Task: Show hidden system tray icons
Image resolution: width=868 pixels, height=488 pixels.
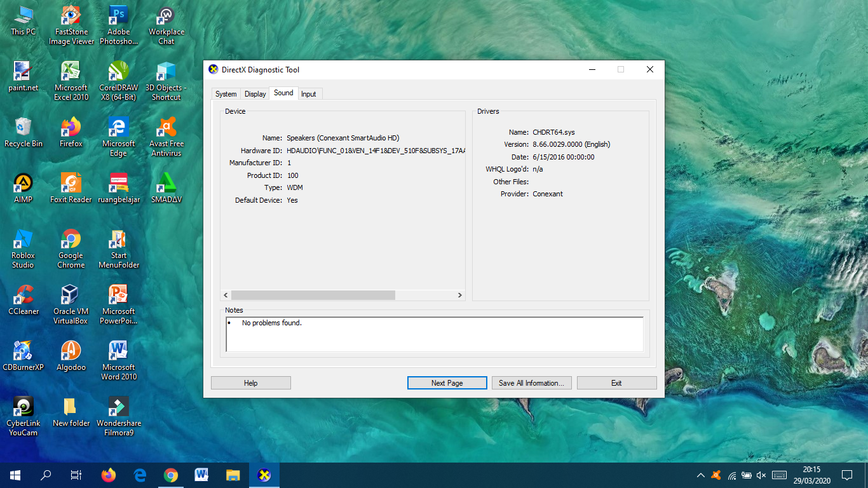Action: [x=701, y=475]
